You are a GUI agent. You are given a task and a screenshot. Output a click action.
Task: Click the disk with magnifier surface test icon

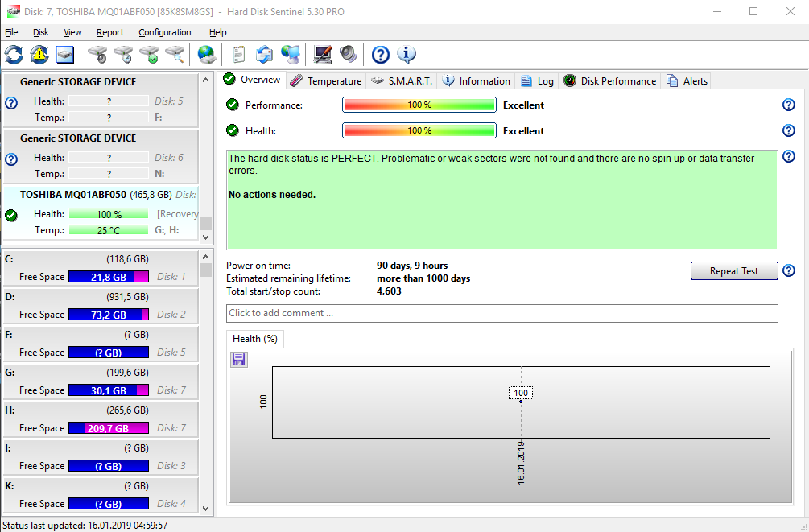tap(175, 55)
